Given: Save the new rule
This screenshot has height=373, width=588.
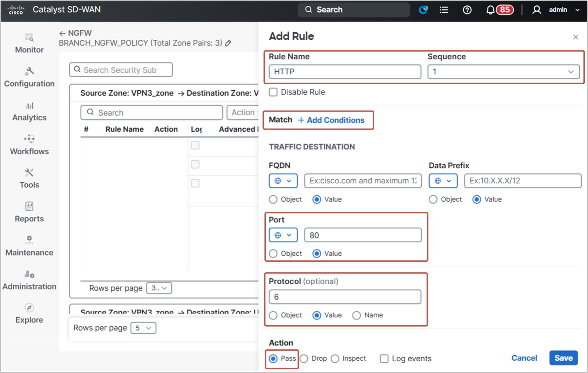Looking at the screenshot, I should 563,358.
